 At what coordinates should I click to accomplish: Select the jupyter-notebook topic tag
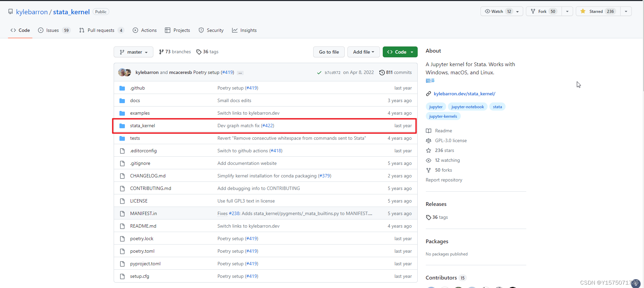click(468, 107)
